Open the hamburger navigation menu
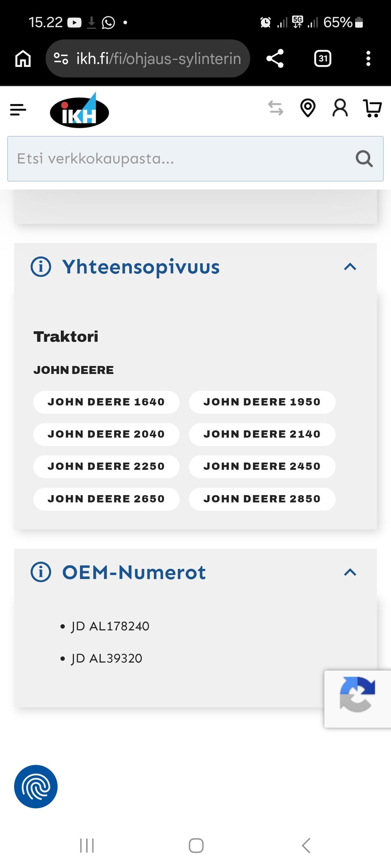 pos(18,109)
